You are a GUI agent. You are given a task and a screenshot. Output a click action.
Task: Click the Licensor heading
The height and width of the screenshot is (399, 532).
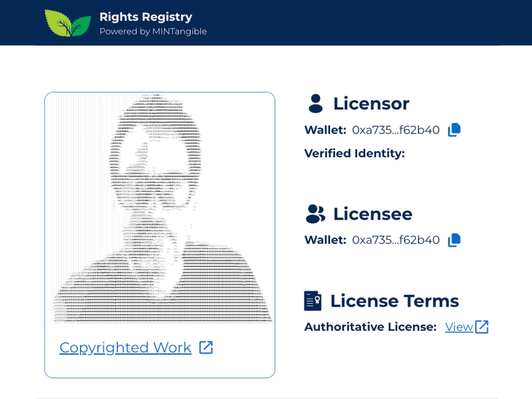coord(371,104)
